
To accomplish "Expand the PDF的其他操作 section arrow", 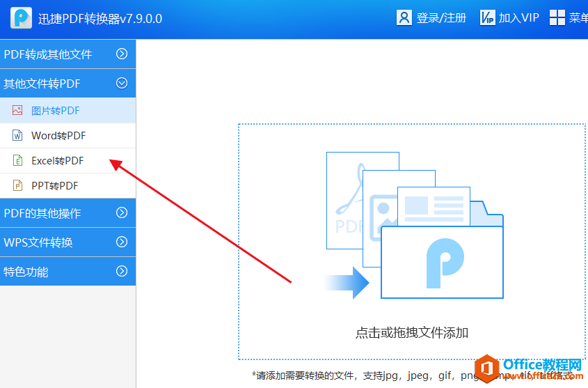I will pos(122,212).
